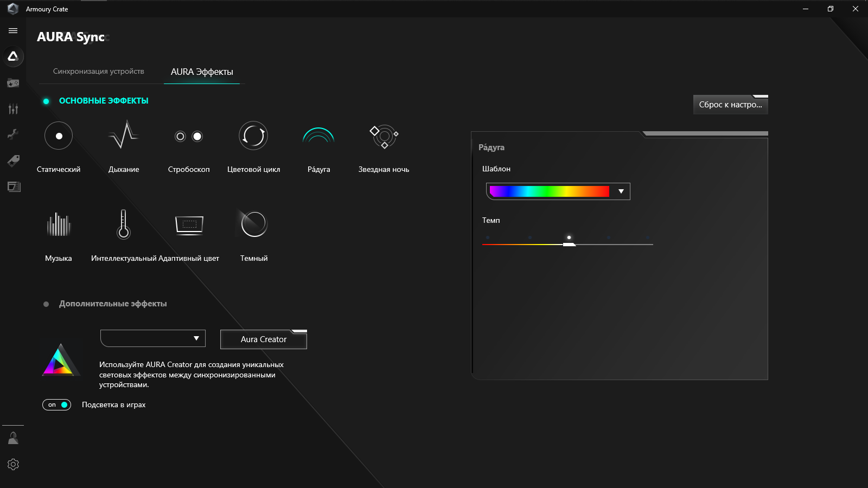
Task: Toggle the Подсветка в играх switch
Action: click(57, 405)
